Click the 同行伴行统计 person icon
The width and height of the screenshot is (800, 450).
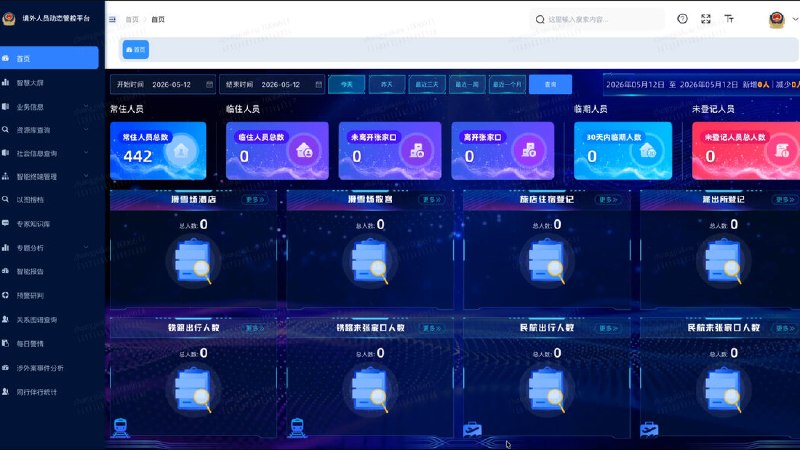pos(5,392)
